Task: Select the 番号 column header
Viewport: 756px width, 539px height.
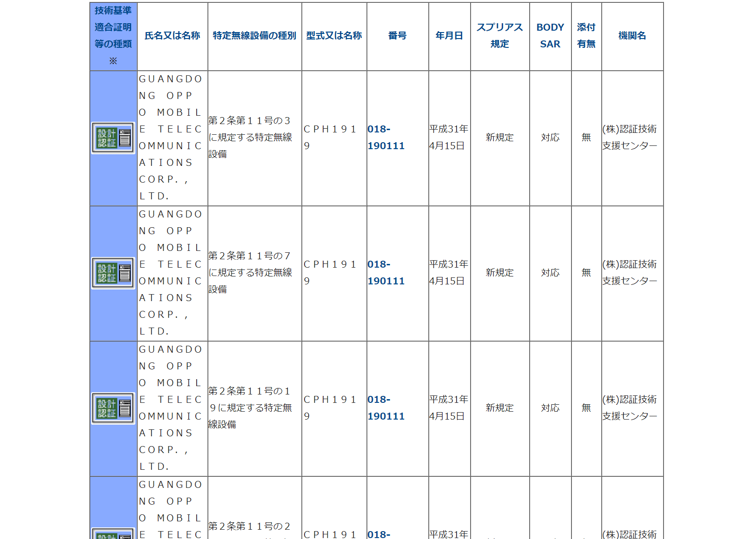Action: (397, 36)
